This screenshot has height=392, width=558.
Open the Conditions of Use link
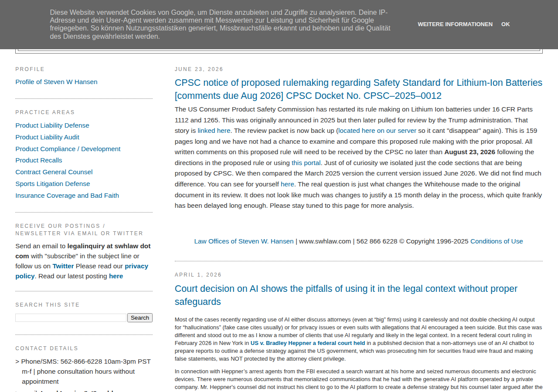(497, 241)
